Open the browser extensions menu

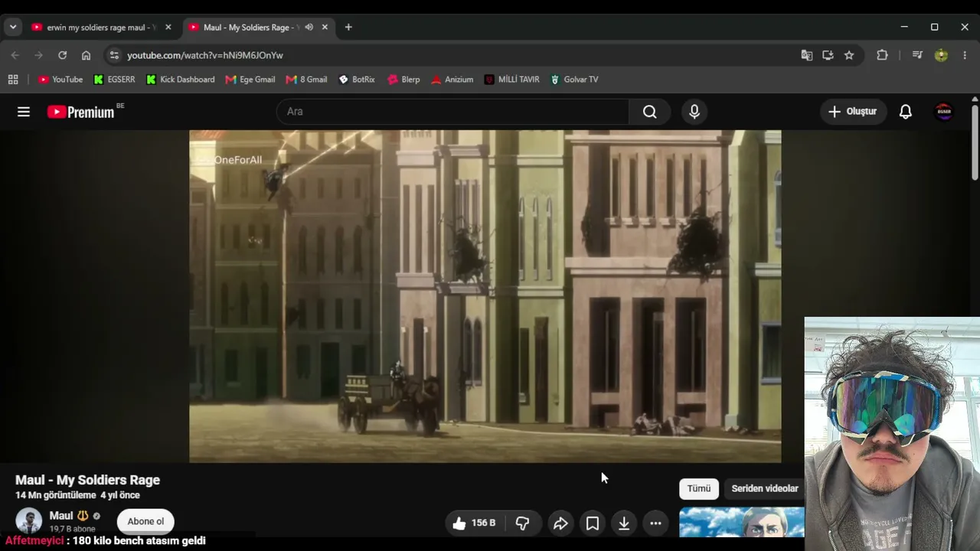(882, 55)
